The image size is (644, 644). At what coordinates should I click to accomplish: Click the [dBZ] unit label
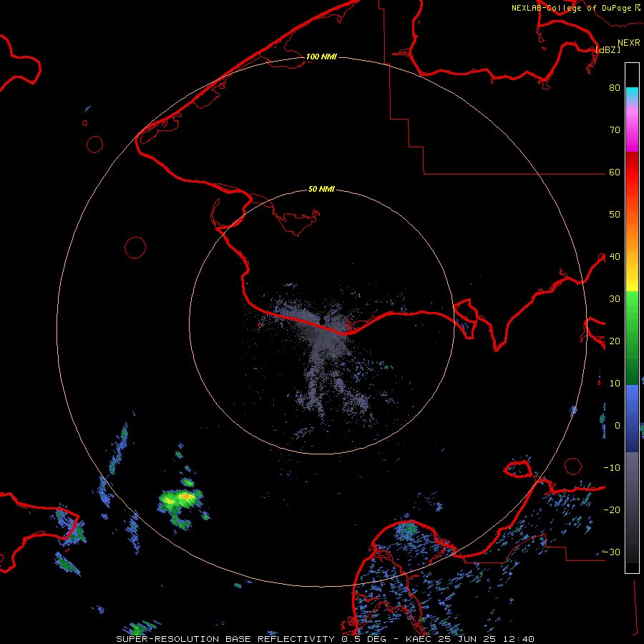click(x=608, y=49)
